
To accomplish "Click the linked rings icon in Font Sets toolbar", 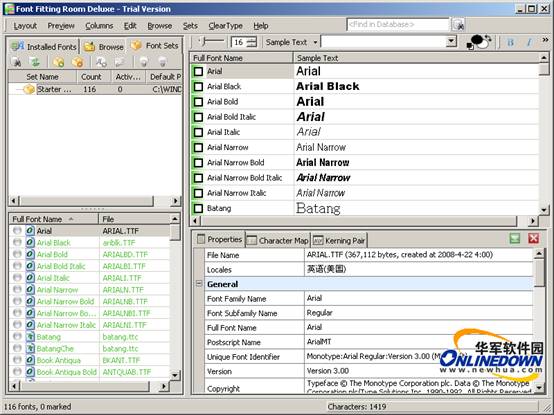I will tap(101, 62).
